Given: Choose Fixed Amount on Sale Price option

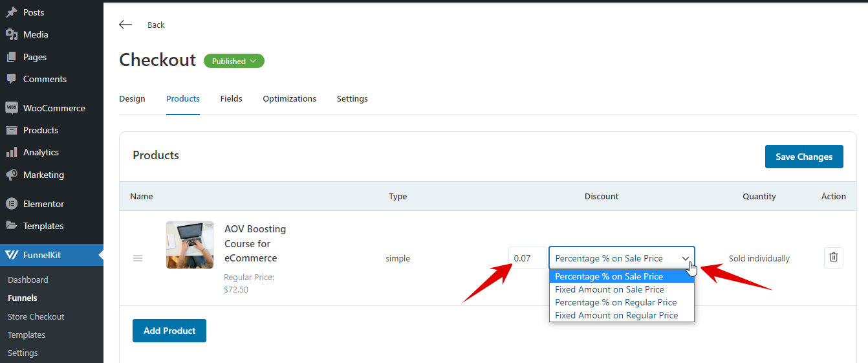Looking at the screenshot, I should [x=622, y=289].
